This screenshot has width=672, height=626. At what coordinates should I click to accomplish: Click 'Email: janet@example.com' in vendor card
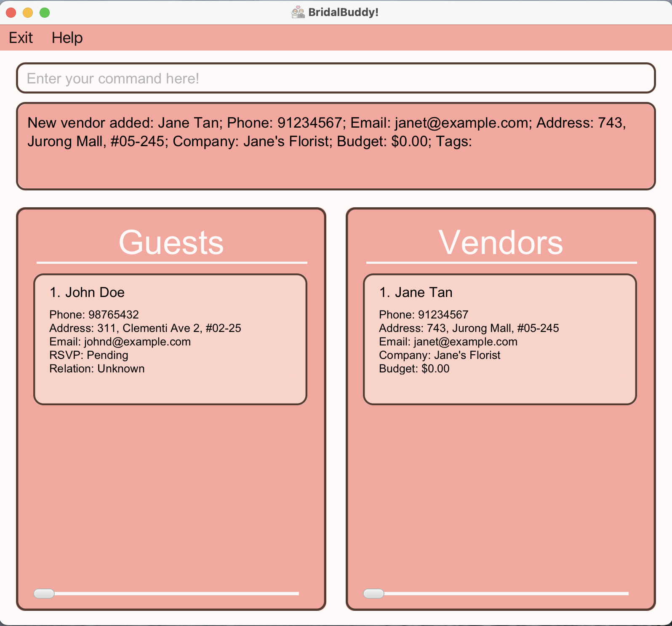tap(448, 342)
